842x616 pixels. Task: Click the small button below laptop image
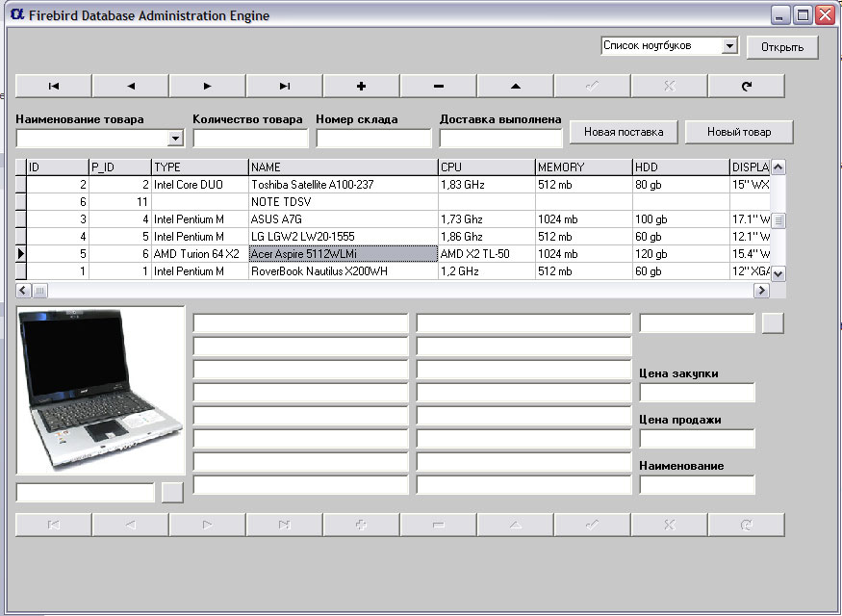pyautogui.click(x=172, y=493)
